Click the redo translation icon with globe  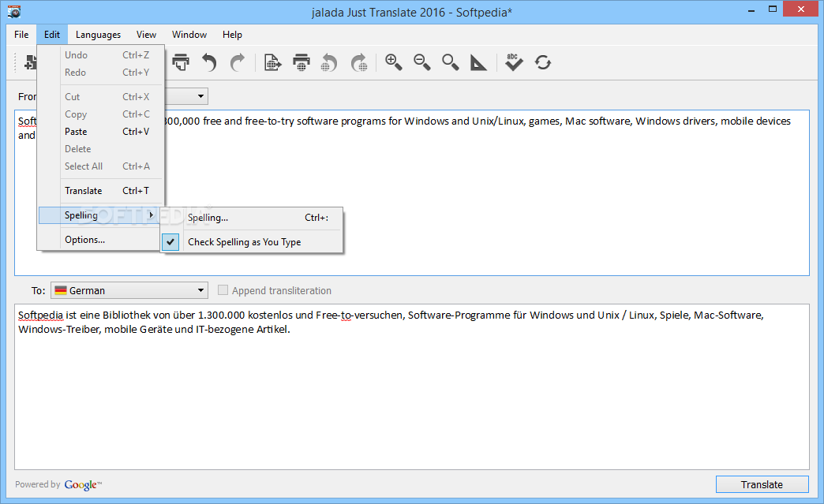(x=359, y=62)
